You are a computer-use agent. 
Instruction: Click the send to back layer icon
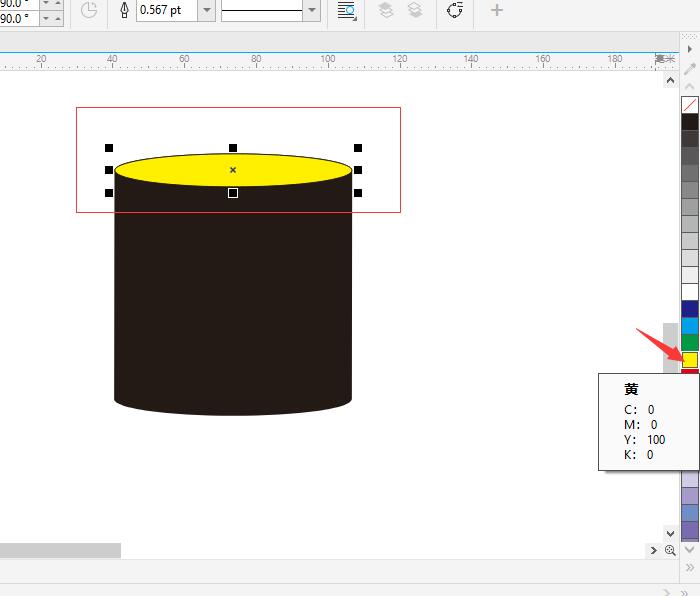tap(415, 10)
